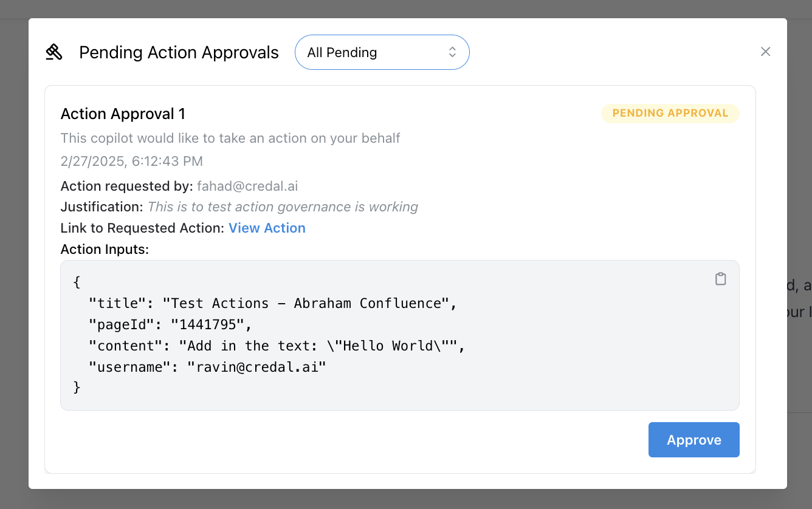Click the chevron icons in the filter selector
812x509 pixels.
[452, 52]
